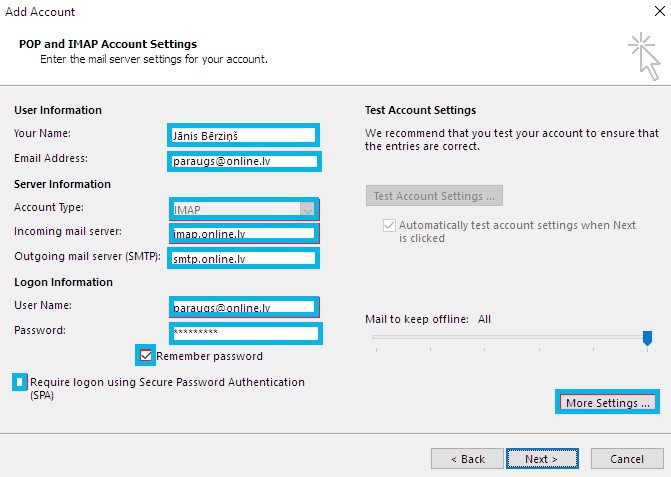
Task: Click the cursor wizard icon in header
Action: pos(644,56)
